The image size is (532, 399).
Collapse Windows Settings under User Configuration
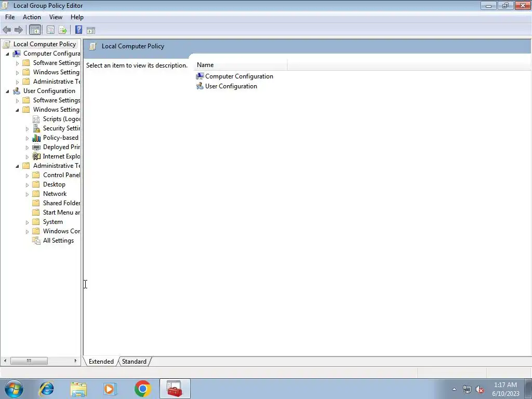[x=17, y=110]
